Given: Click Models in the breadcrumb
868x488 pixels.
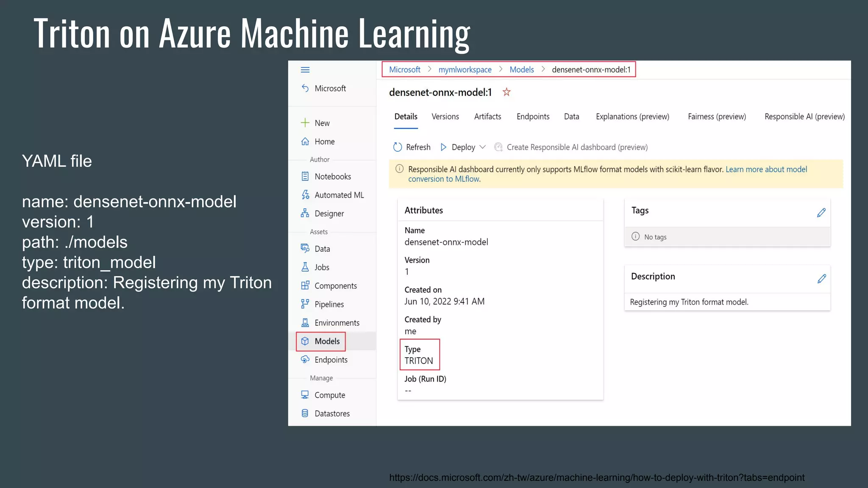Looking at the screenshot, I should pyautogui.click(x=522, y=69).
